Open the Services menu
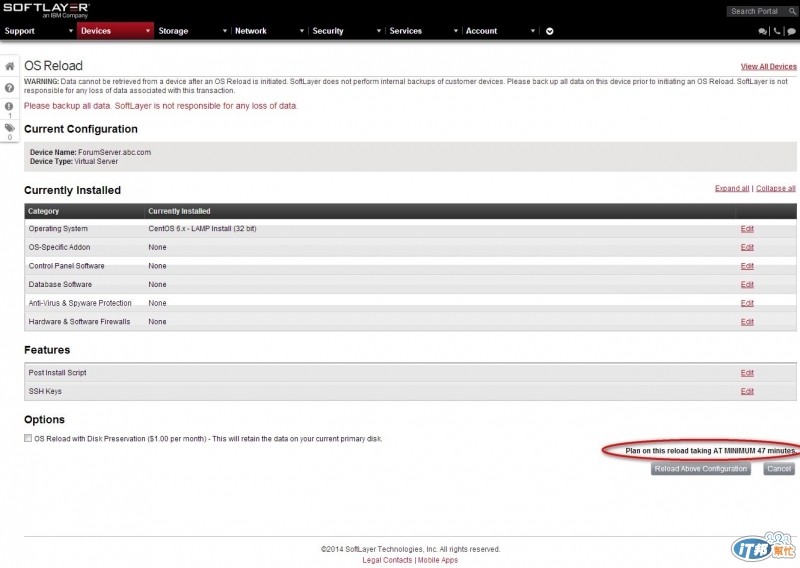The width and height of the screenshot is (800, 568). point(406,31)
